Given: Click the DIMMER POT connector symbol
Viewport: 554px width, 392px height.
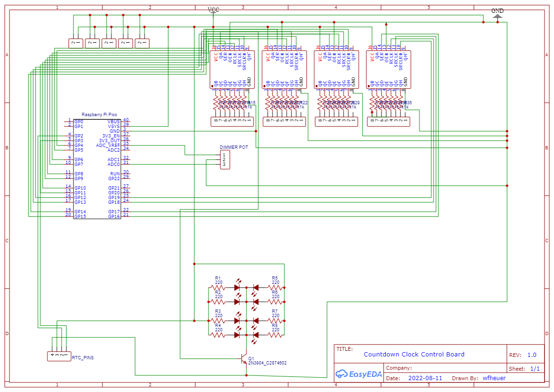Looking at the screenshot, I should tap(225, 160).
